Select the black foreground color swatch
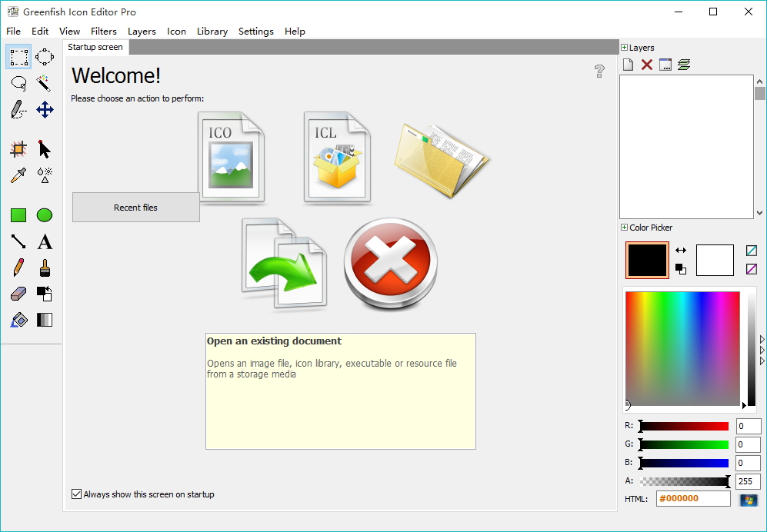Screen dimensions: 767x532 647,260
